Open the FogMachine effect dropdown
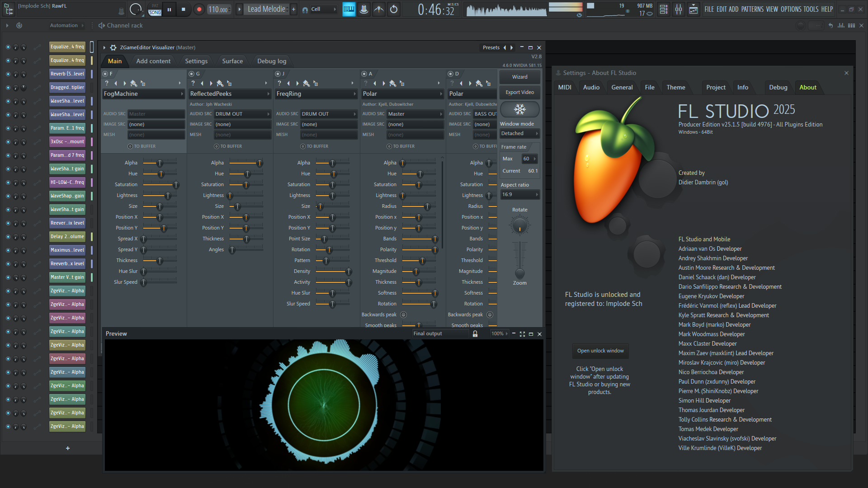 (143, 94)
